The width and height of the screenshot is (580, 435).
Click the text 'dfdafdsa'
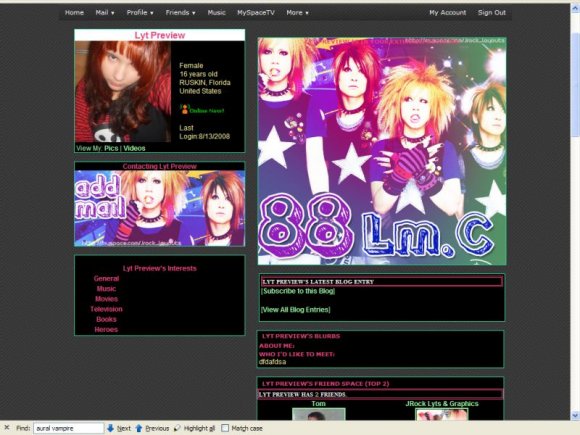(272, 362)
